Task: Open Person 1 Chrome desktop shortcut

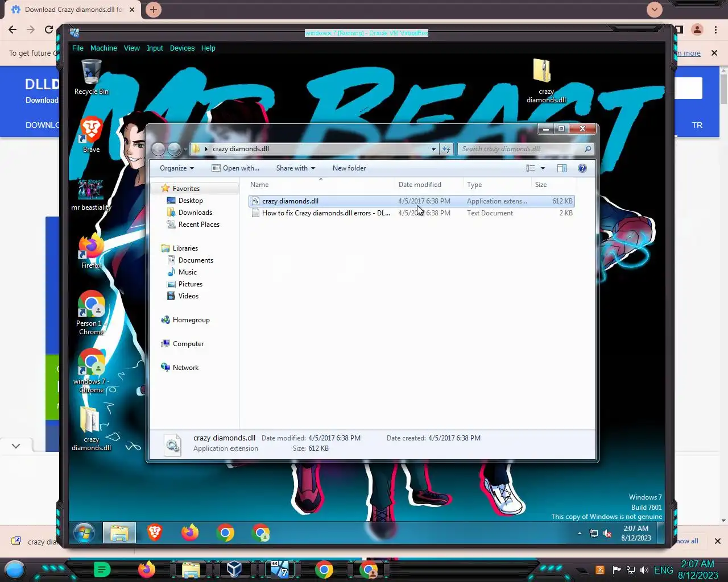Action: point(91,313)
